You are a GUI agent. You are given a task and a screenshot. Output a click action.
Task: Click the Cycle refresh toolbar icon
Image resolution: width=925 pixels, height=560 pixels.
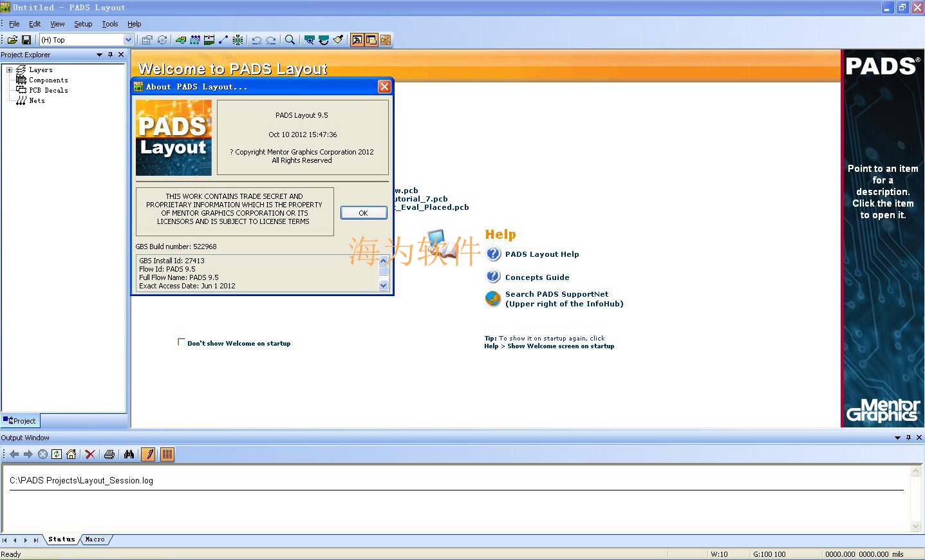point(162,40)
